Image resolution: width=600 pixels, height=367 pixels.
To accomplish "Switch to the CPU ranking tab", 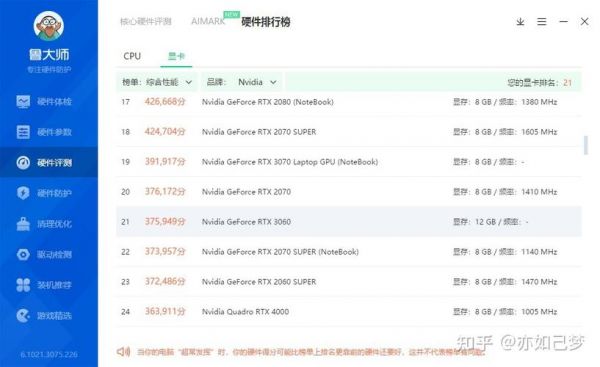I will pyautogui.click(x=132, y=56).
